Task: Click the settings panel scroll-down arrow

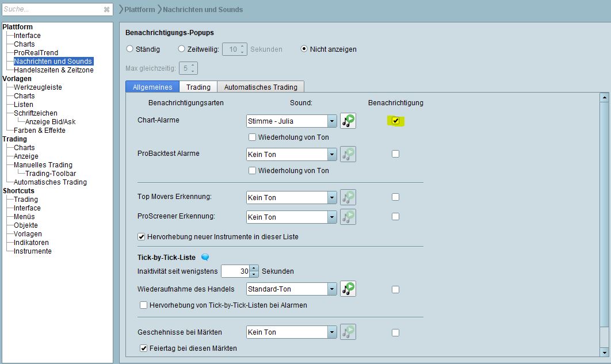Action: tap(604, 352)
